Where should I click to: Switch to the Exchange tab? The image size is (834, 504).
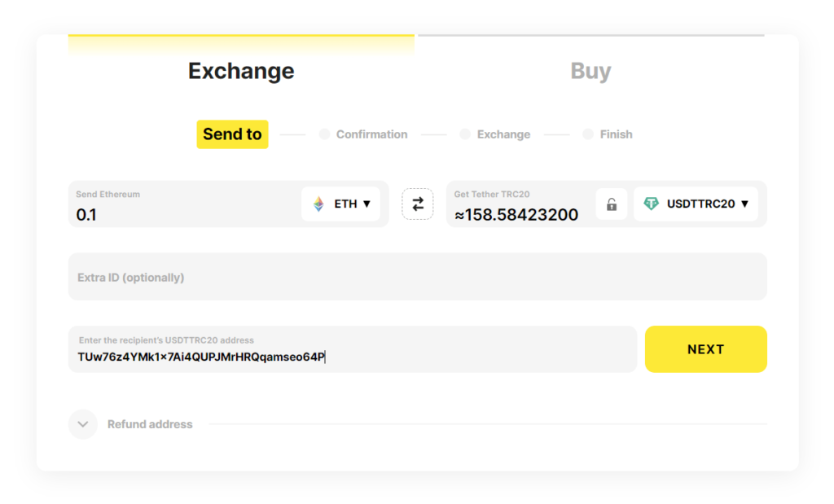tap(241, 71)
